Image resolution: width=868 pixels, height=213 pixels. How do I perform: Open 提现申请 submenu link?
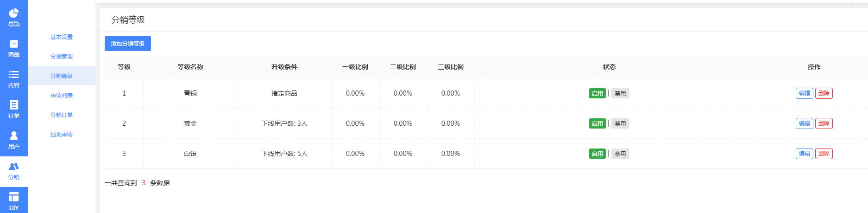coord(62,135)
